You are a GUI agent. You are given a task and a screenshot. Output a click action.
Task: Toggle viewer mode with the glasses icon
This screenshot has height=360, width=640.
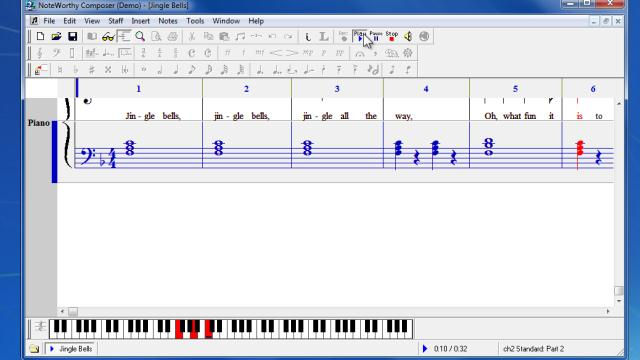(108, 36)
